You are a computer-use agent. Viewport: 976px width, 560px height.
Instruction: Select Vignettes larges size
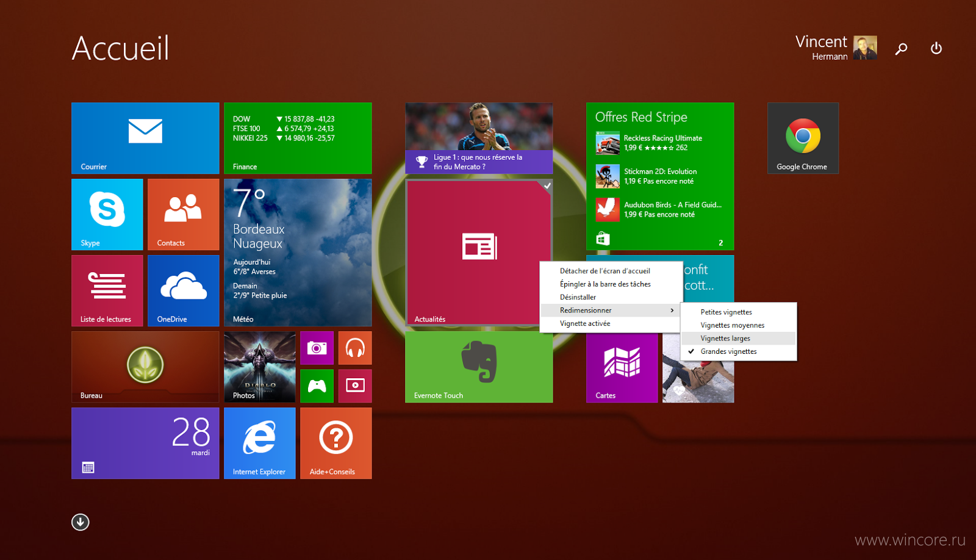[x=739, y=339]
